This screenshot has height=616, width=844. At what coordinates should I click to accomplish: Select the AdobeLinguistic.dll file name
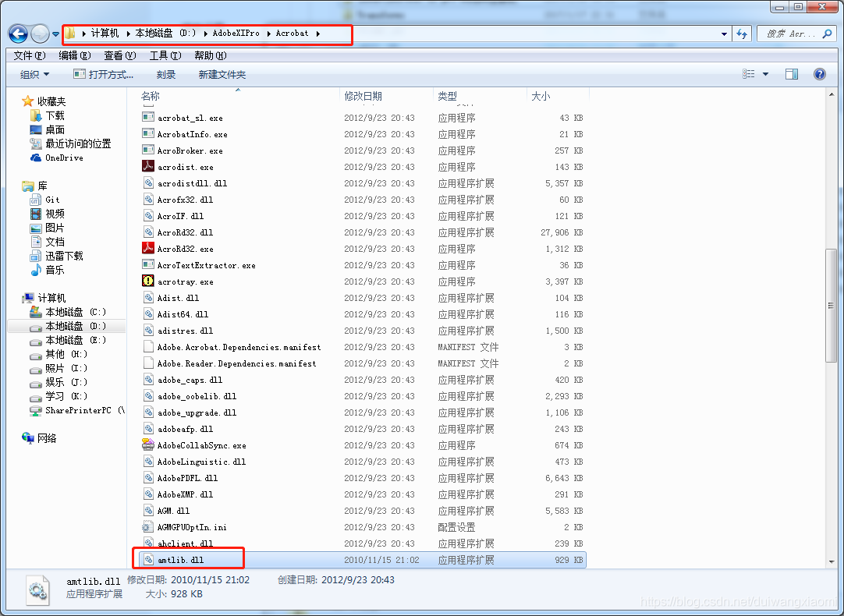pos(201,462)
